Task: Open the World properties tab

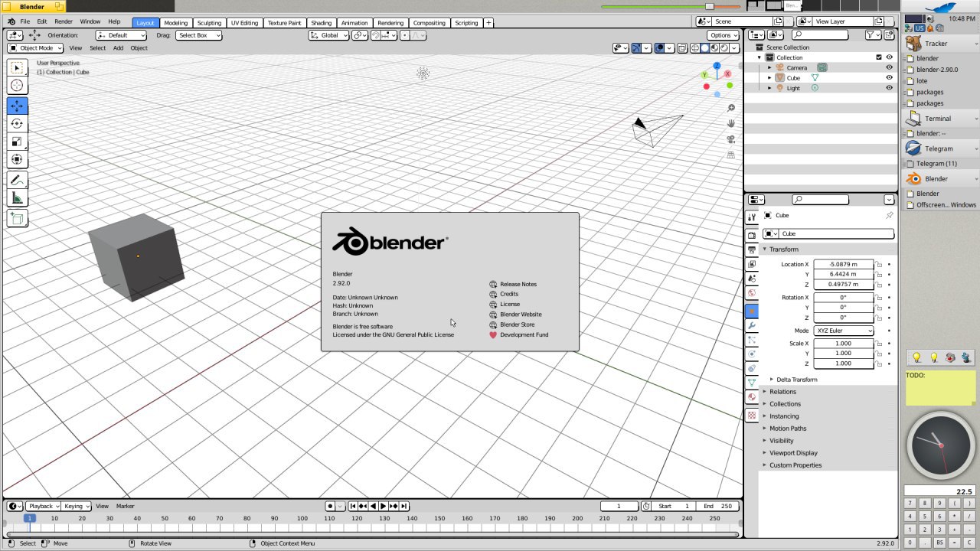Action: [x=752, y=292]
